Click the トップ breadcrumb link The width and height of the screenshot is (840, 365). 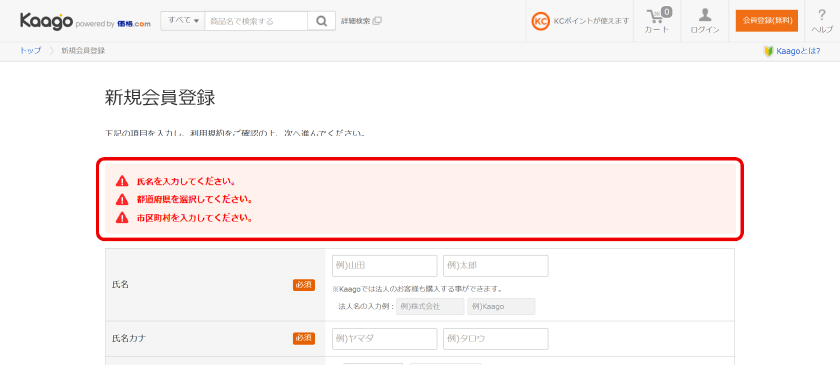[30, 51]
